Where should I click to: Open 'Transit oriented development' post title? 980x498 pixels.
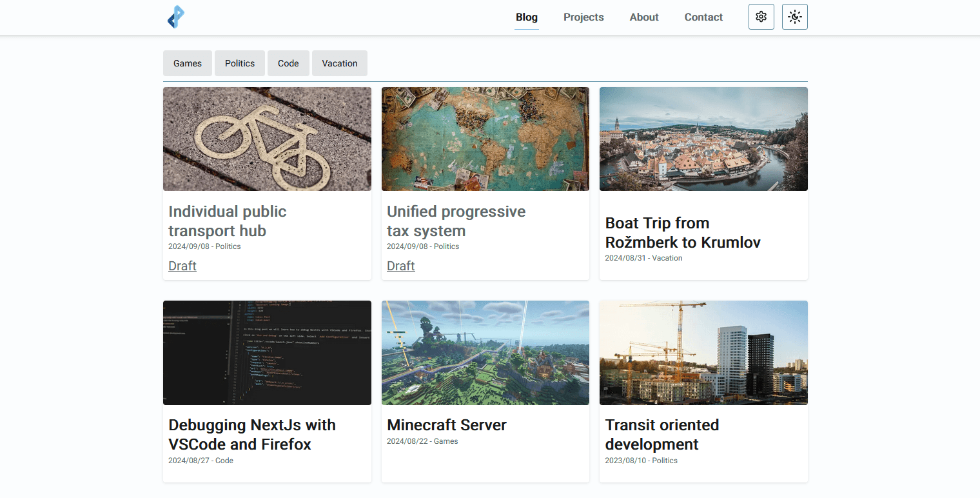662,435
